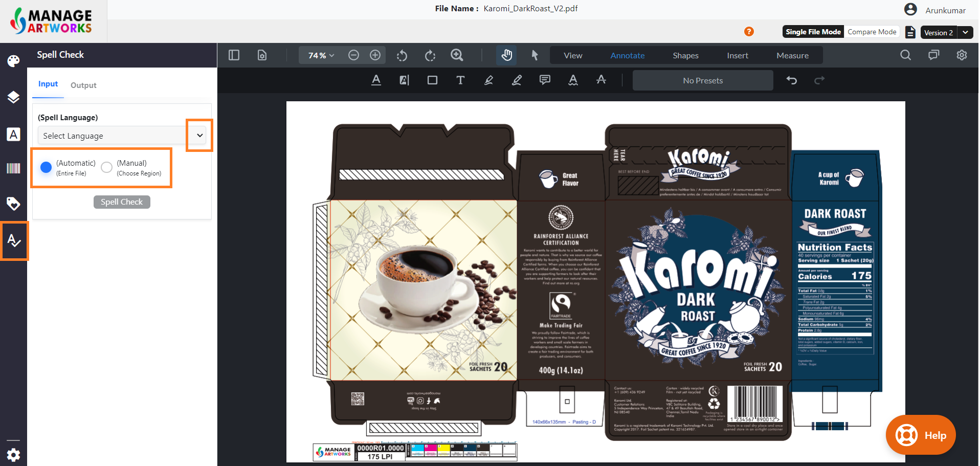Click the Spell Check panel title
The image size is (980, 466).
pos(60,55)
